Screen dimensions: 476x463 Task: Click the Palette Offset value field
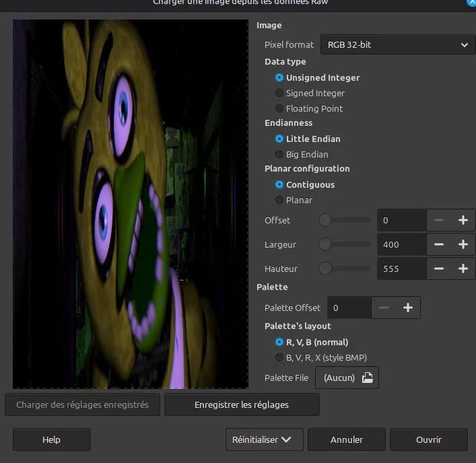point(349,308)
